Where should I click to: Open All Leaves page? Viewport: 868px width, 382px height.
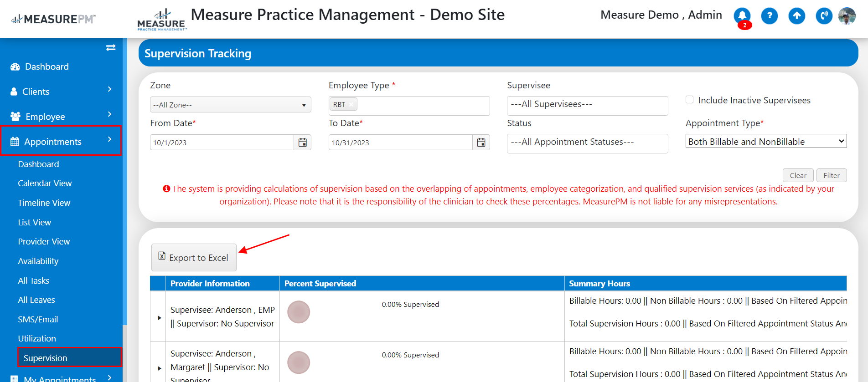coord(36,300)
